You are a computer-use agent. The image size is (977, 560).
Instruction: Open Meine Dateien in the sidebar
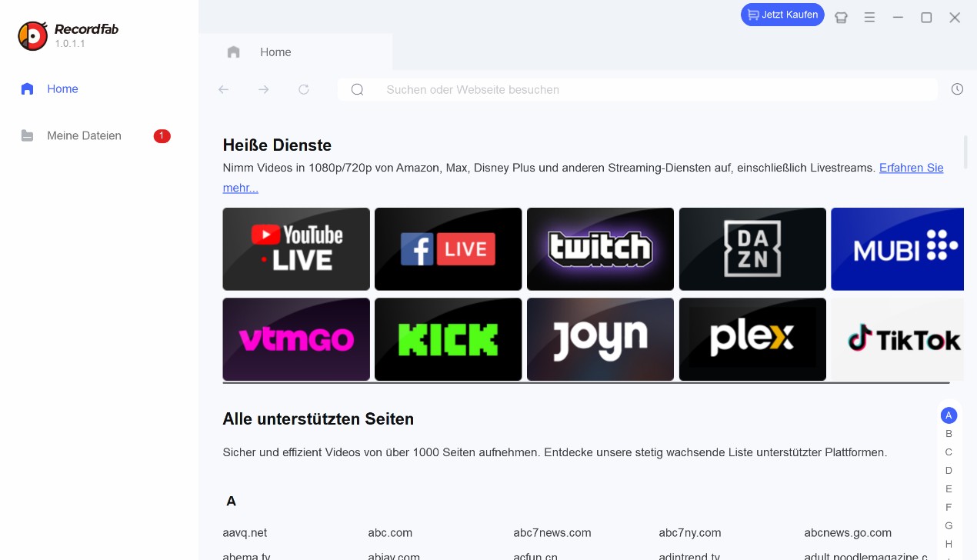[84, 136]
